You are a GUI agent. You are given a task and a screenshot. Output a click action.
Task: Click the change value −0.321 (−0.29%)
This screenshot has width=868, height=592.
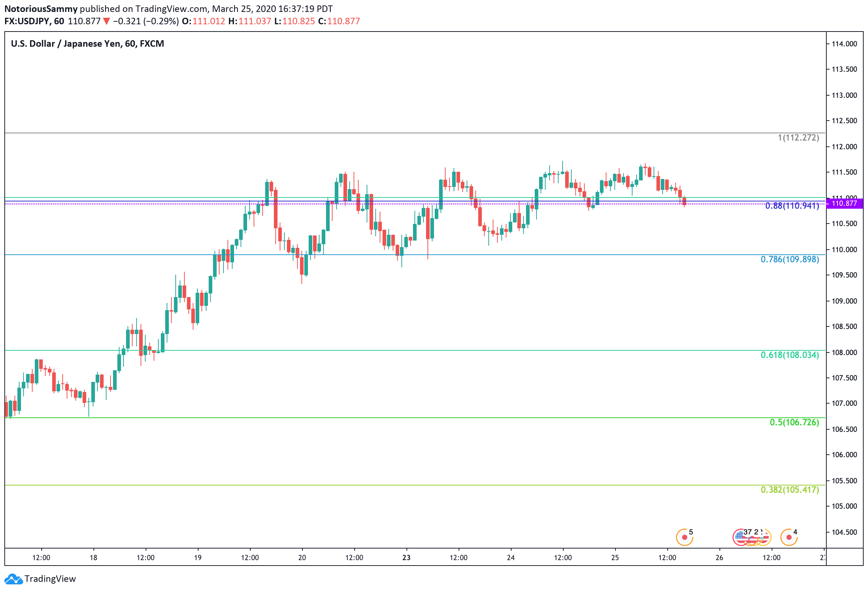click(x=146, y=21)
